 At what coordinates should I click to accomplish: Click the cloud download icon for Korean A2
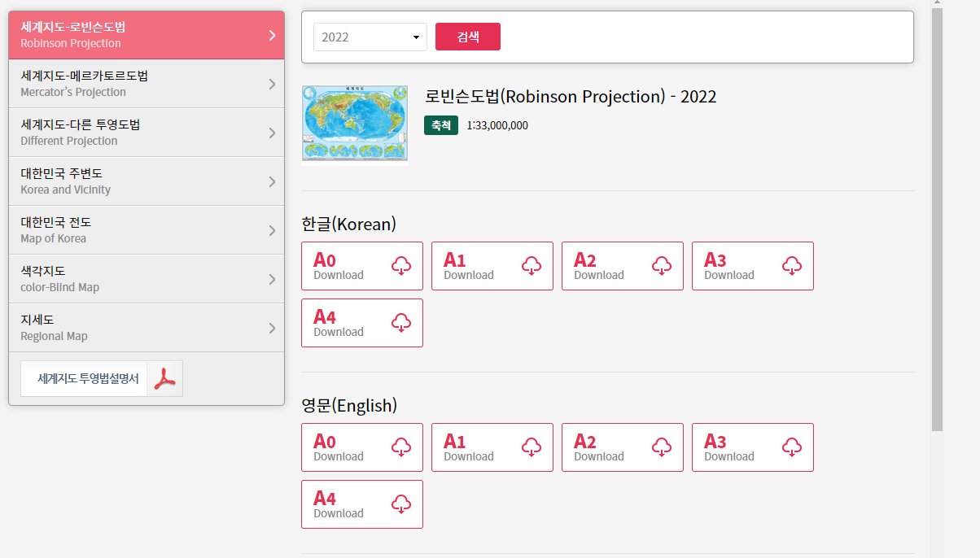pyautogui.click(x=662, y=266)
